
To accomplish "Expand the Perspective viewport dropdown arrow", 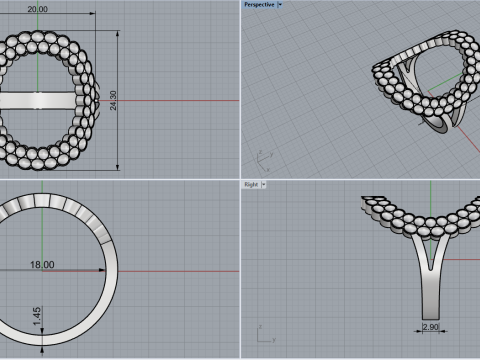I will [280, 5].
